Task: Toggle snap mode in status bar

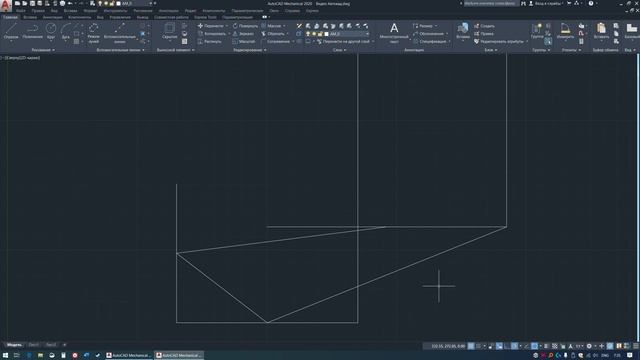Action: 479,346
